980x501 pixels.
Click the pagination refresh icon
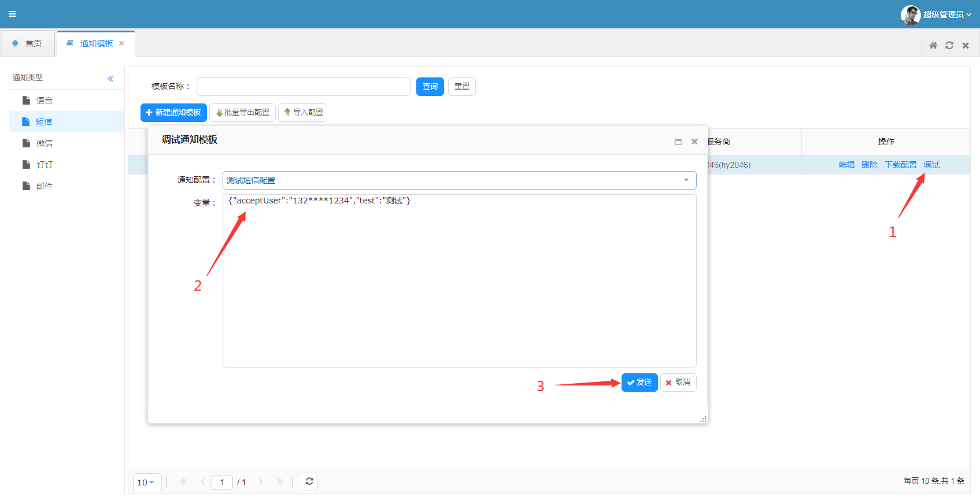tap(309, 481)
